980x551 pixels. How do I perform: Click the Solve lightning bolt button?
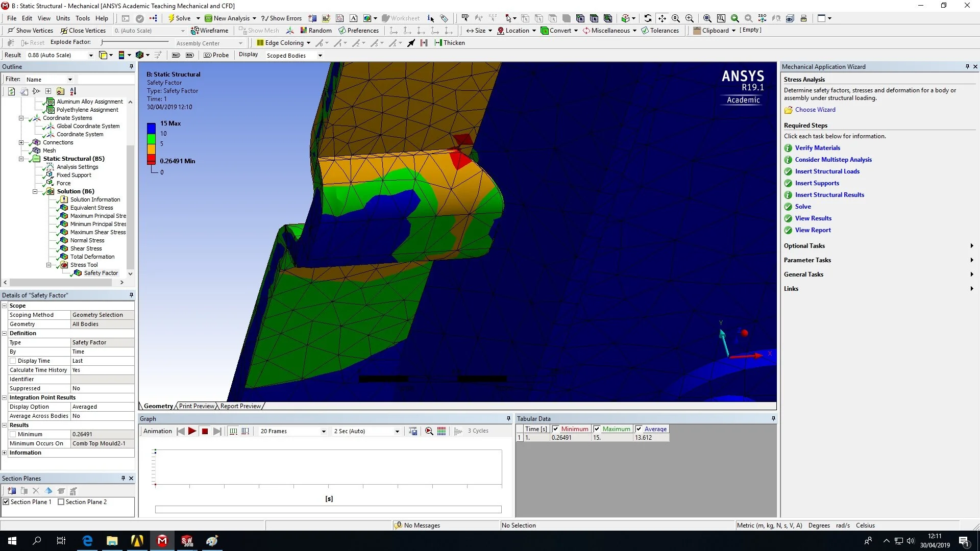click(179, 18)
